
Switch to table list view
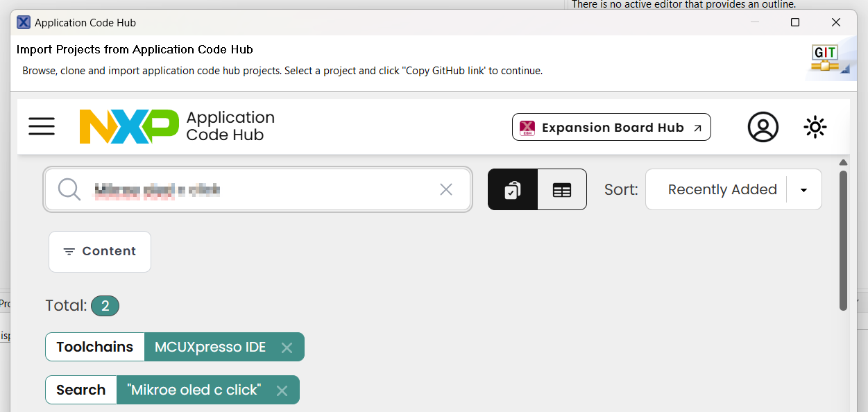(x=562, y=189)
